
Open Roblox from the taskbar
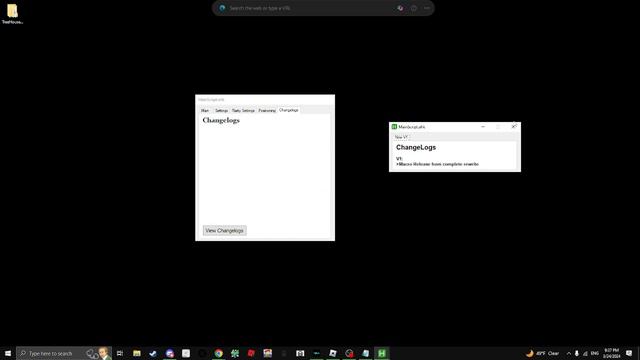click(333, 353)
